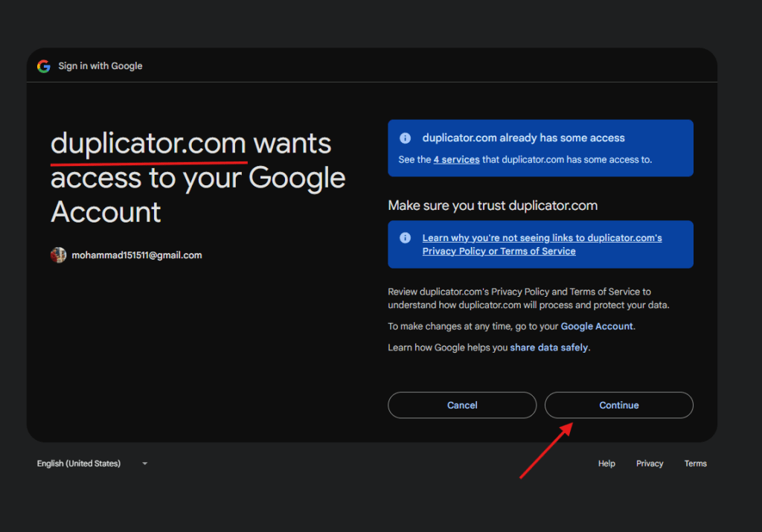Open the Help footer link
This screenshot has width=762, height=532.
(x=606, y=464)
